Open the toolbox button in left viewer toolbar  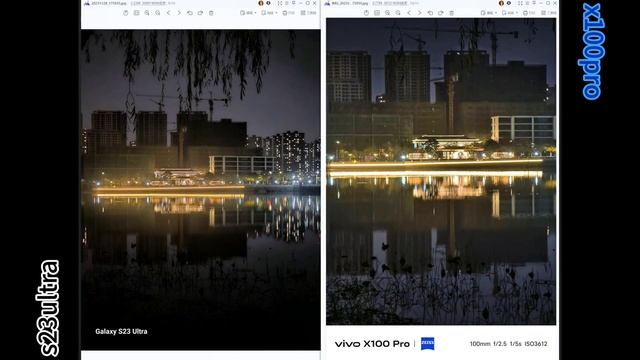[x=309, y=13]
